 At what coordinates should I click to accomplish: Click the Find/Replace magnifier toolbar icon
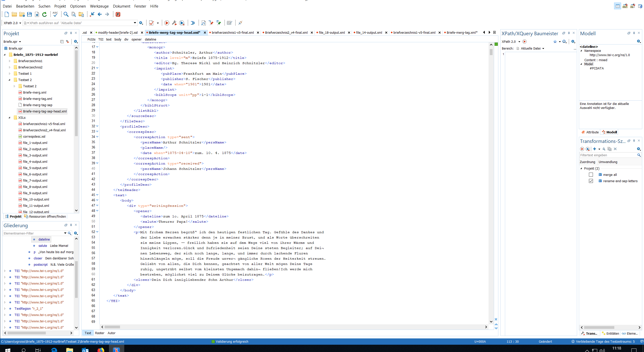click(x=66, y=14)
